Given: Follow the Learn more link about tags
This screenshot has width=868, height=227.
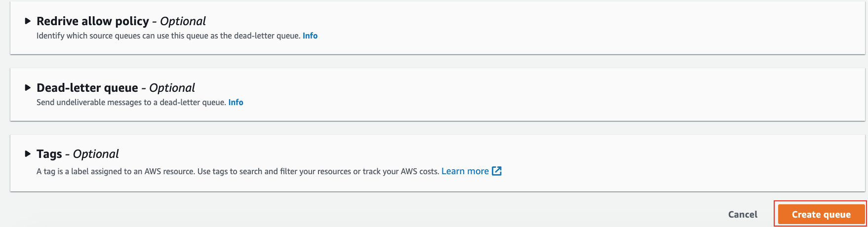Looking at the screenshot, I should [x=465, y=171].
